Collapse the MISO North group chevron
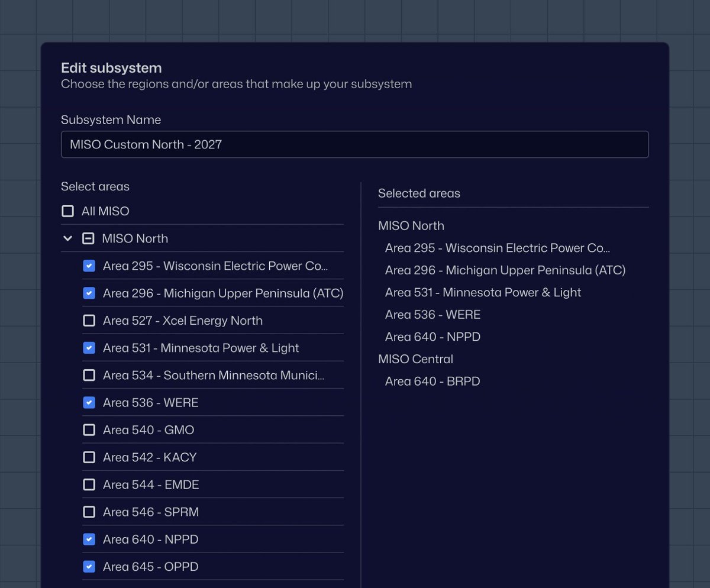 click(67, 238)
